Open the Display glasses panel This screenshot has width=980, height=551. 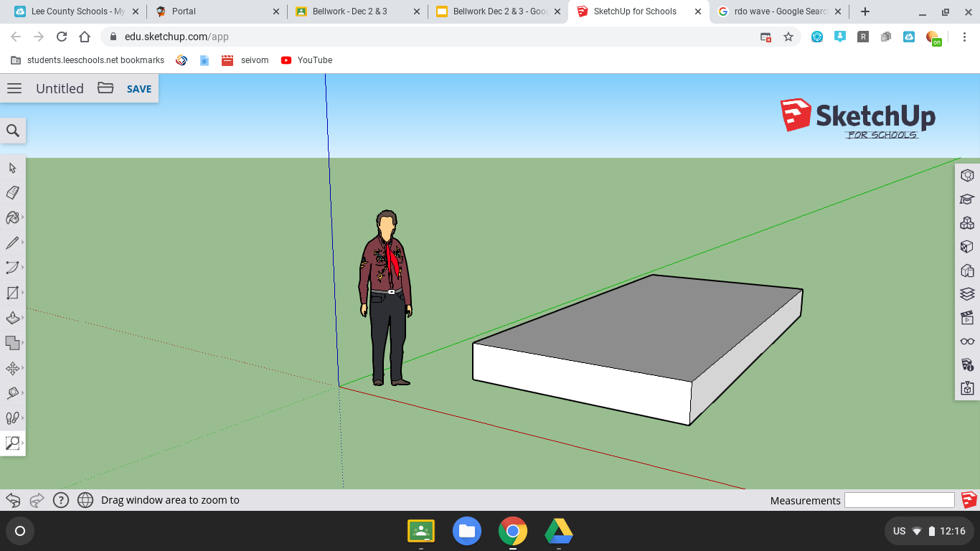[967, 342]
